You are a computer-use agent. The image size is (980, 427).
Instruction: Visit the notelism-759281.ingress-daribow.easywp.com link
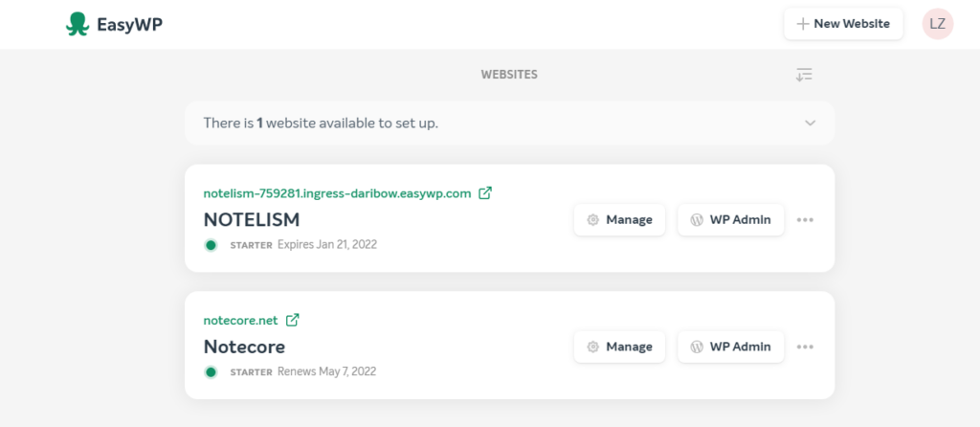pyautogui.click(x=337, y=193)
